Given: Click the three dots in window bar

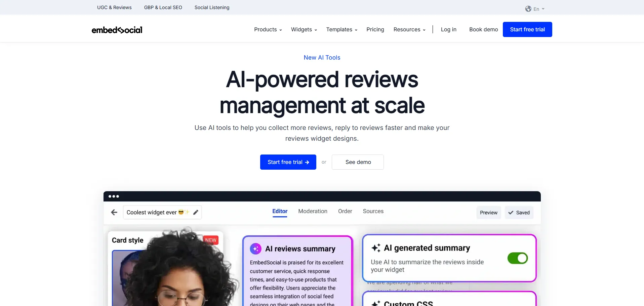Looking at the screenshot, I should click(x=114, y=196).
